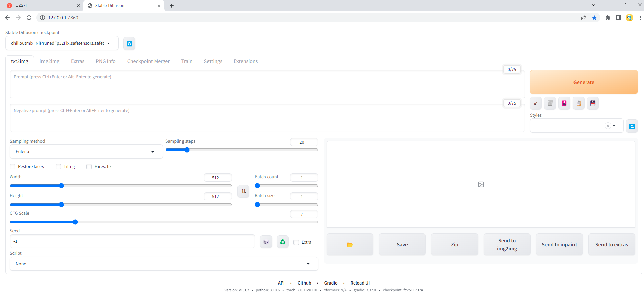Enable the Restore faces checkbox
The width and height of the screenshot is (644, 298).
coord(12,167)
